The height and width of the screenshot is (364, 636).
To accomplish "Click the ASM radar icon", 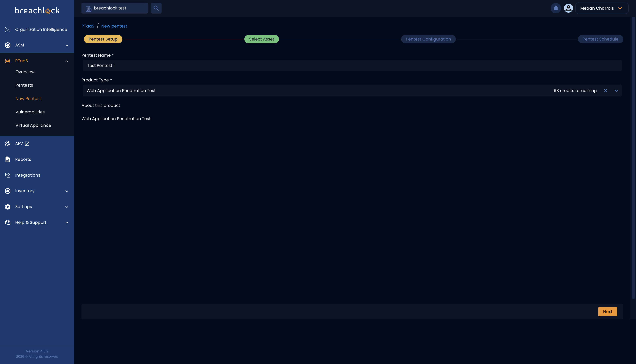I will click(8, 45).
